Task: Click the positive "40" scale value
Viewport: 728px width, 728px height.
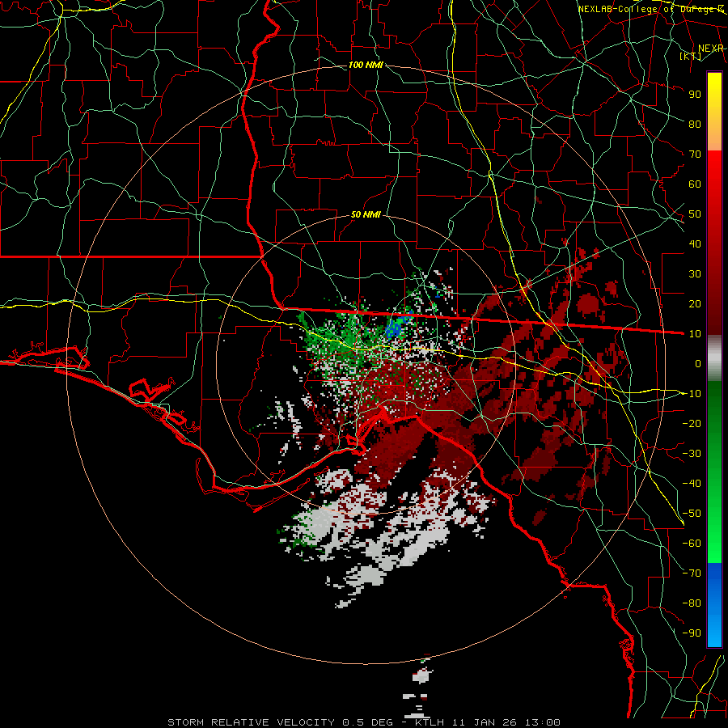Action: point(695,243)
